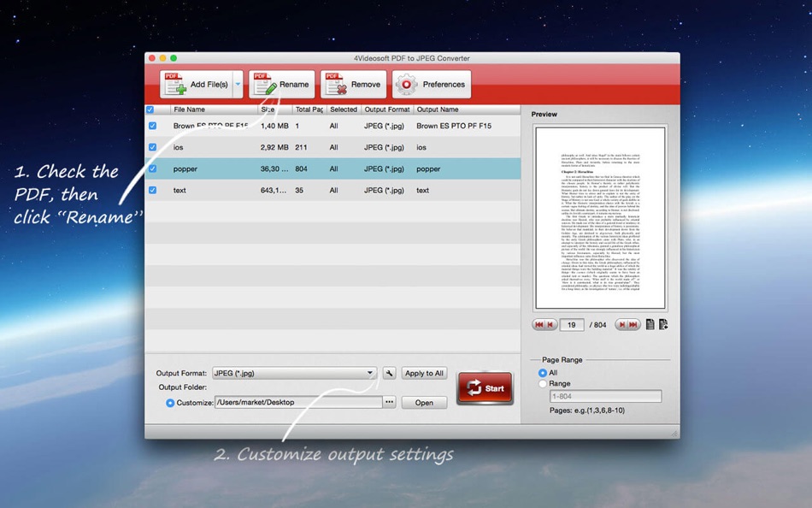
Task: Jump to last preview page
Action: (634, 324)
